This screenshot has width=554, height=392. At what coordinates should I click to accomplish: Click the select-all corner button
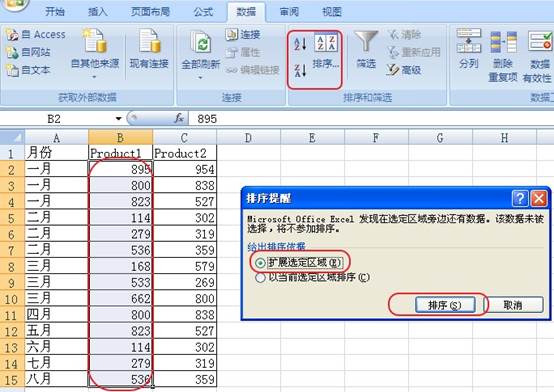[x=12, y=137]
